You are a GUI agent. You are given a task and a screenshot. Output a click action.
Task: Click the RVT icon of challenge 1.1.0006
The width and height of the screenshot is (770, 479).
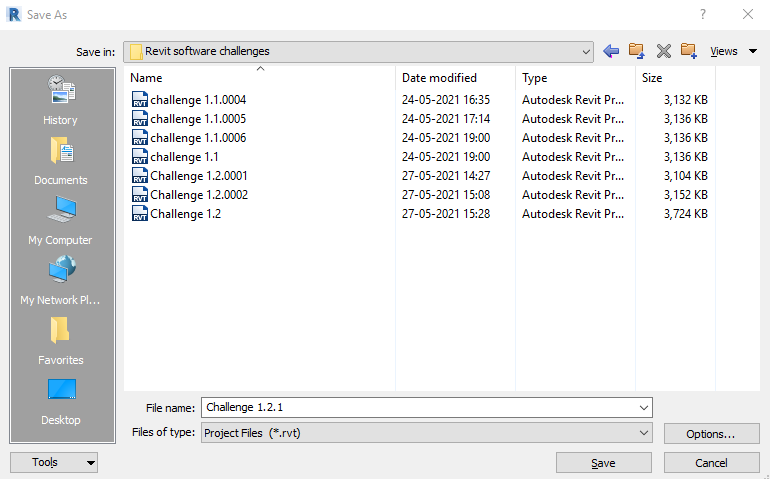(x=140, y=138)
